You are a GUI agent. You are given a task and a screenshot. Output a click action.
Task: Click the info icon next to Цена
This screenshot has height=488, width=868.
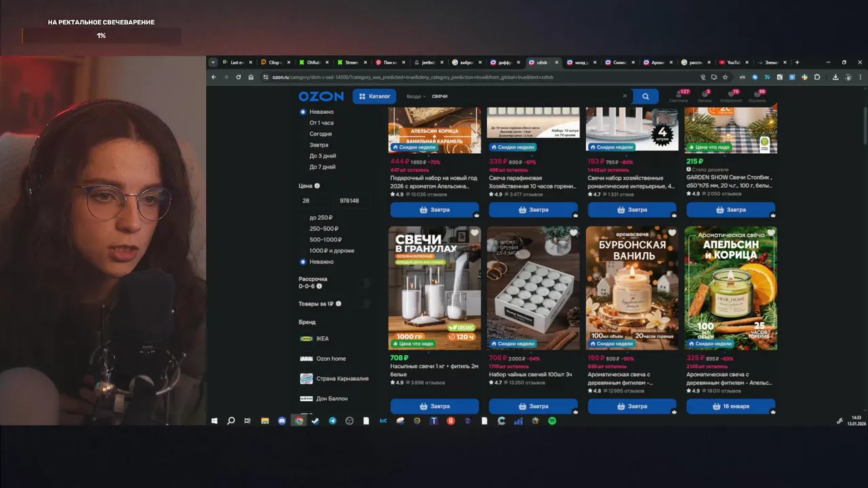click(317, 186)
